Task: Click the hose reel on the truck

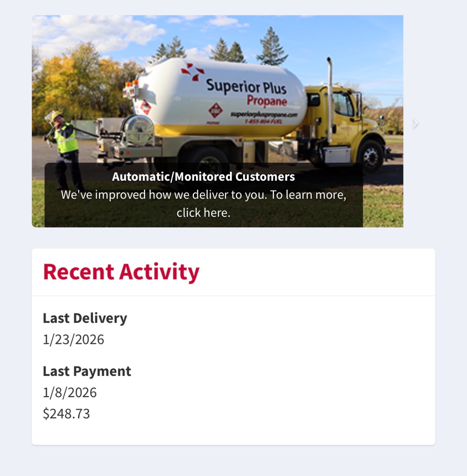Action: (x=138, y=129)
